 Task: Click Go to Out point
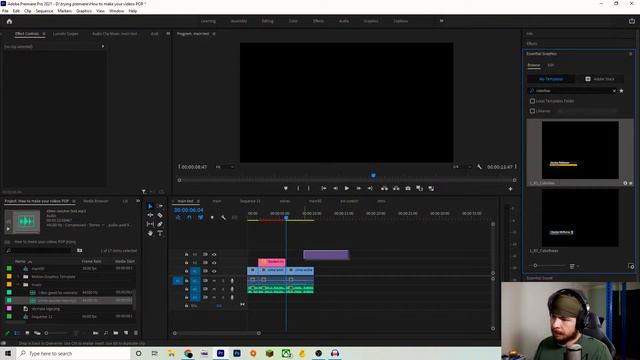click(x=370, y=188)
